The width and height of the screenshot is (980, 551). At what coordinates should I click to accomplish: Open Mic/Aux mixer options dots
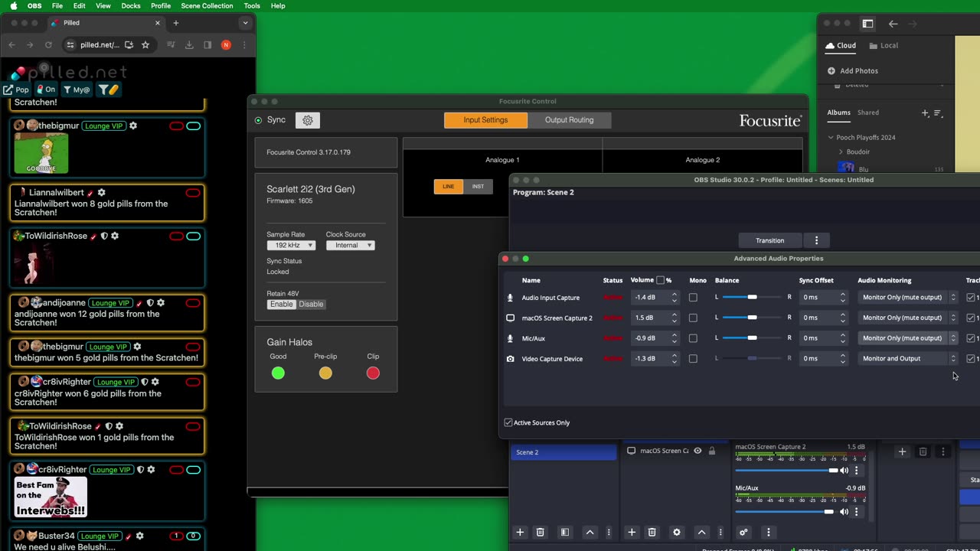(x=857, y=512)
